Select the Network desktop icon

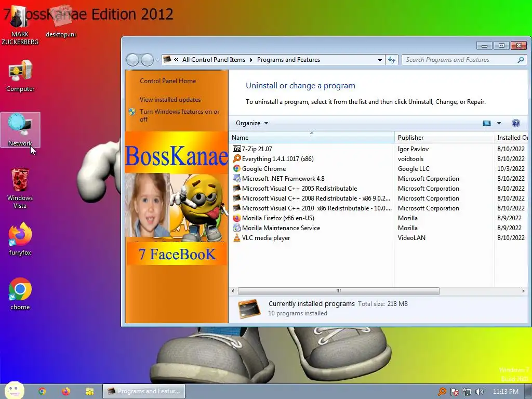20,129
